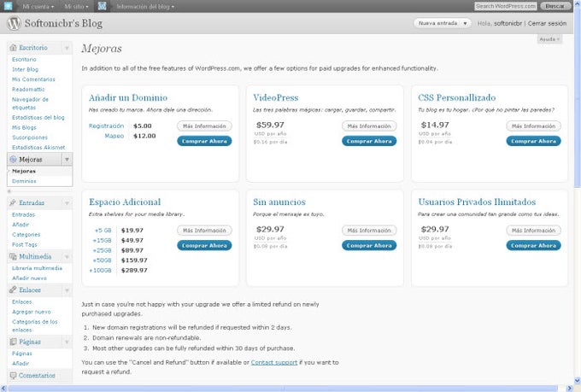Click the home icon in the admin bar
The width and height of the screenshot is (581, 392).
click(x=8, y=6)
